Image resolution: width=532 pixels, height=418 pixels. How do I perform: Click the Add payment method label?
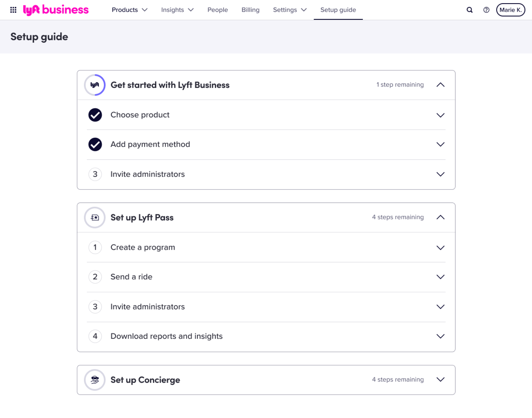coord(150,144)
